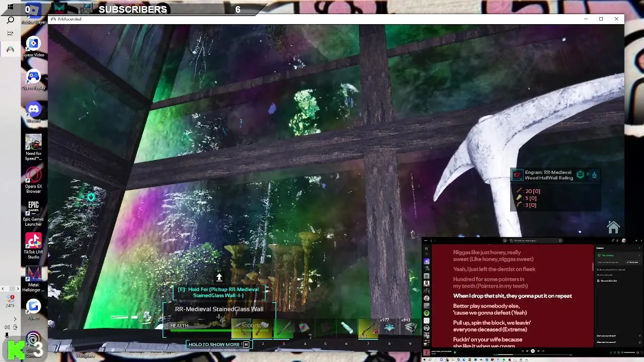644x362 pixels.
Task: Open the Need for Speed shortcut
Action: 33,148
